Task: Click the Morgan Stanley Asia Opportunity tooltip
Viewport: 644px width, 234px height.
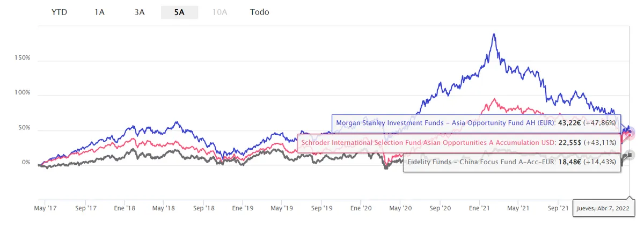Action: [476, 122]
